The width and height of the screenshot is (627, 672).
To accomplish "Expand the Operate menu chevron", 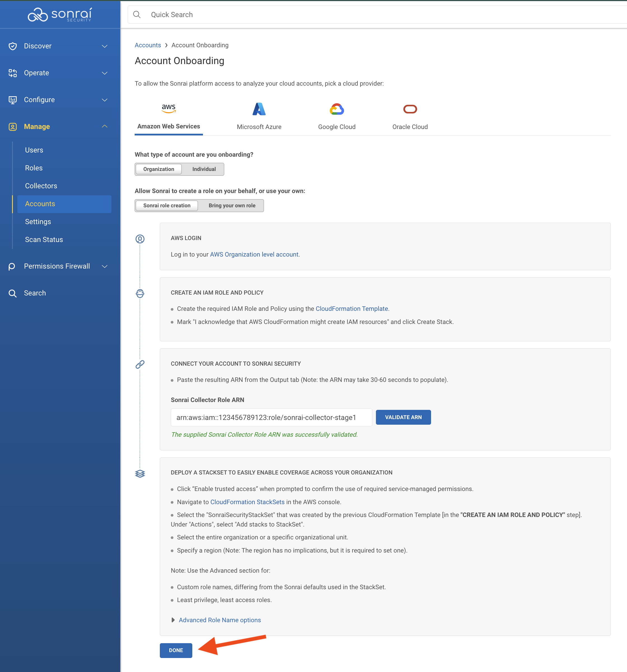I will [105, 73].
